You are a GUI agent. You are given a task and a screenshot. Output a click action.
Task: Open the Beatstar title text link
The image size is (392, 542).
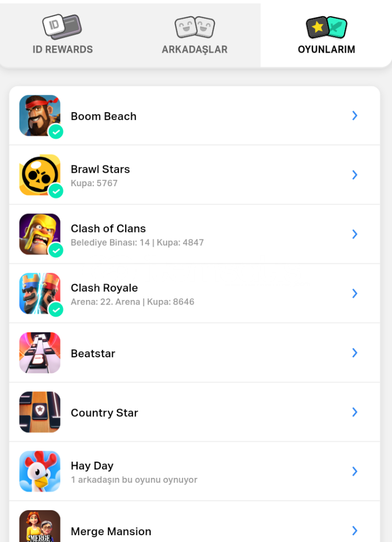coord(93,353)
